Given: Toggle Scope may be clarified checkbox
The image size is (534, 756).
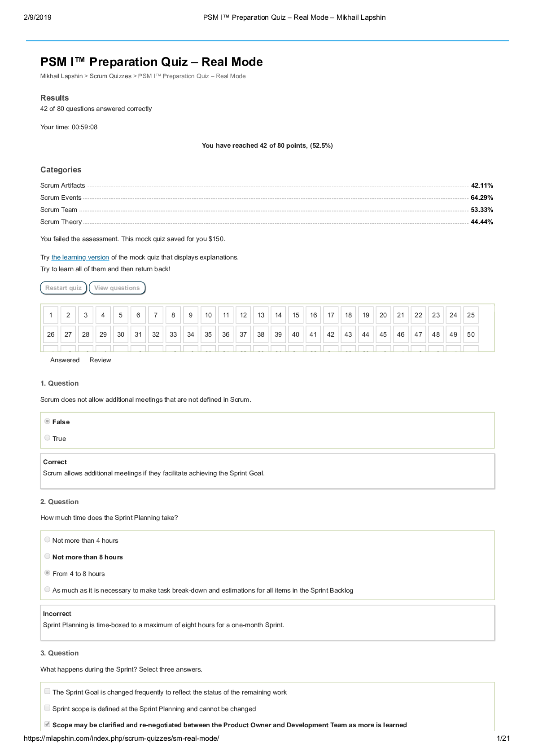Looking at the screenshot, I should (x=48, y=725).
